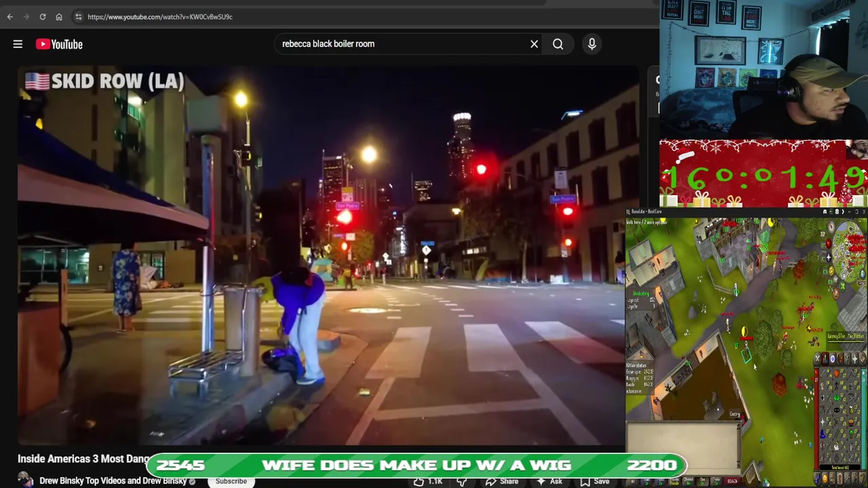Open the Inventory backpack tab
Image resolution: width=868 pixels, height=488 pixels.
pyautogui.click(x=841, y=358)
